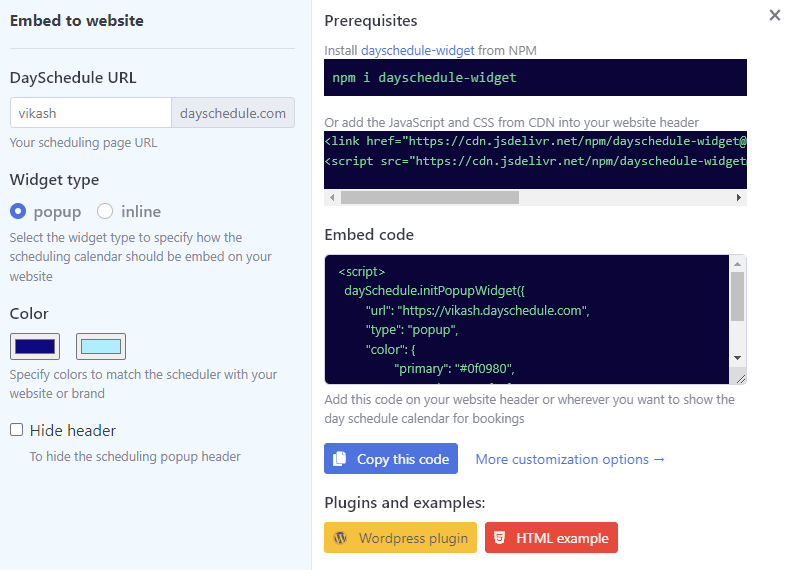Select the inline widget type radio
The width and height of the screenshot is (787, 570).
pos(105,211)
